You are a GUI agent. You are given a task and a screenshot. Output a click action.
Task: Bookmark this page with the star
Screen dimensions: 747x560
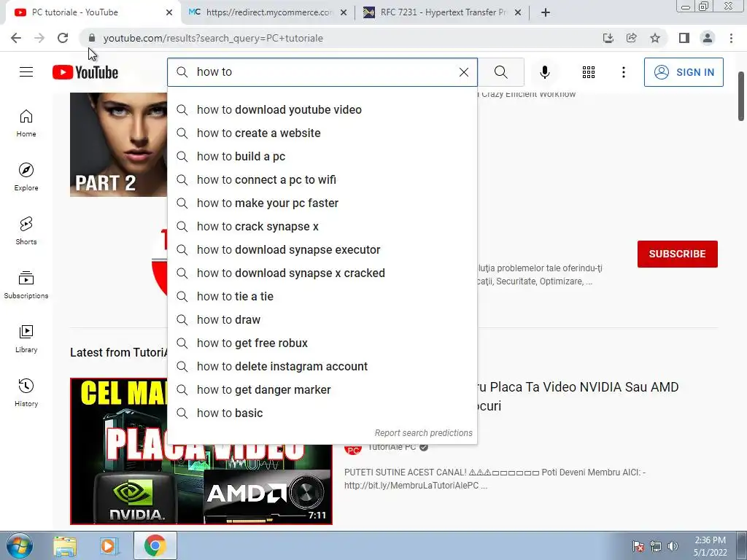tap(655, 38)
